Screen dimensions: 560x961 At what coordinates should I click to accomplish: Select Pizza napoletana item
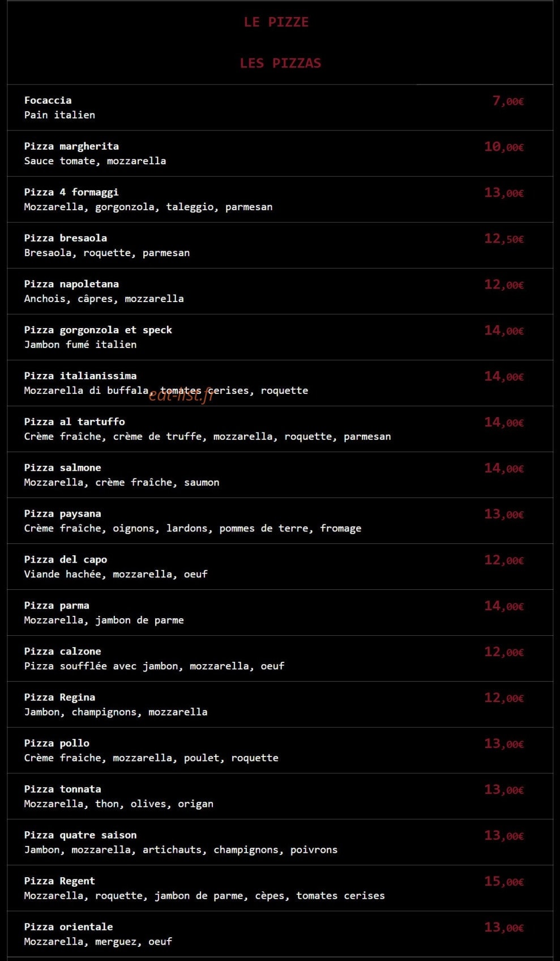(x=71, y=284)
